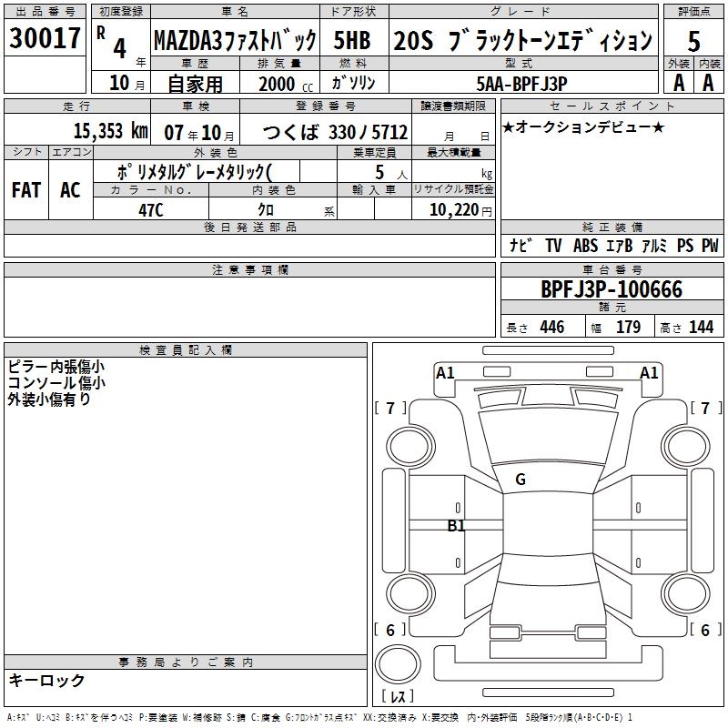The height and width of the screenshot is (728, 728).
Task: Click equipment item PW
Action: [x=710, y=245]
